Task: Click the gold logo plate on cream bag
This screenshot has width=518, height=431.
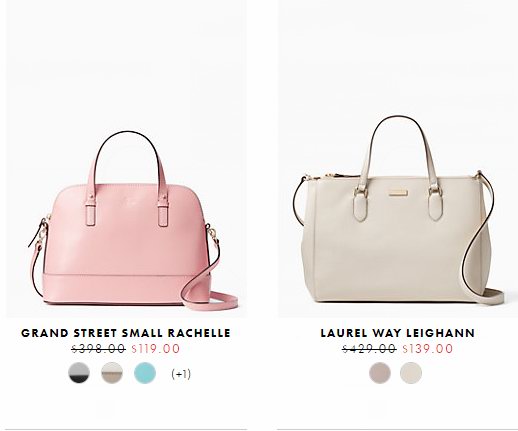Action: (x=398, y=193)
